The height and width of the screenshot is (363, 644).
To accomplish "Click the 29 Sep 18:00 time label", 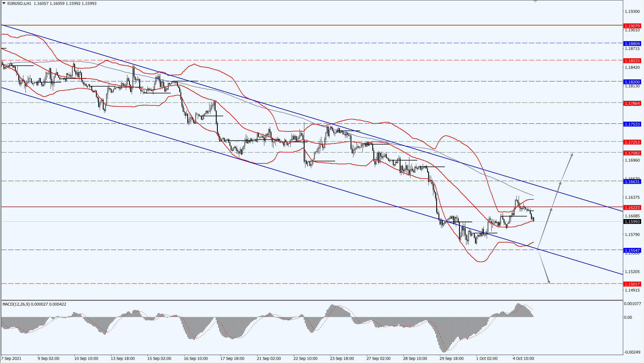I will [452, 358].
